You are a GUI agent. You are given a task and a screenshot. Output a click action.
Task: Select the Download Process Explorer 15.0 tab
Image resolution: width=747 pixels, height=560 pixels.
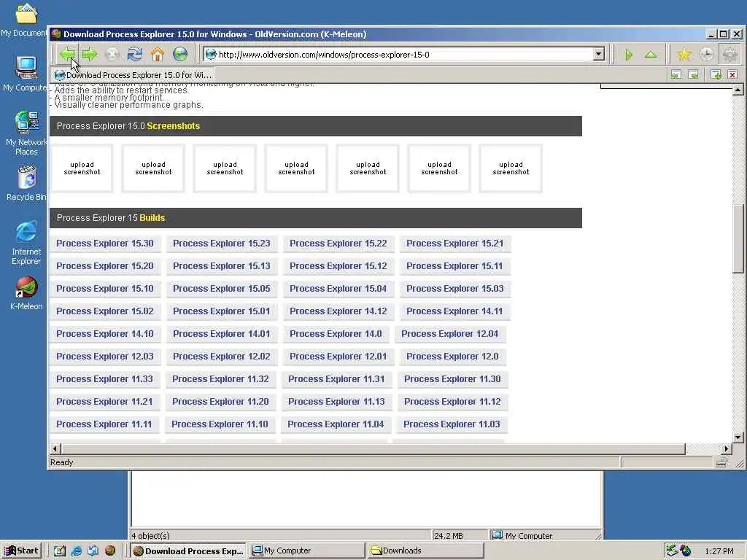click(x=133, y=75)
